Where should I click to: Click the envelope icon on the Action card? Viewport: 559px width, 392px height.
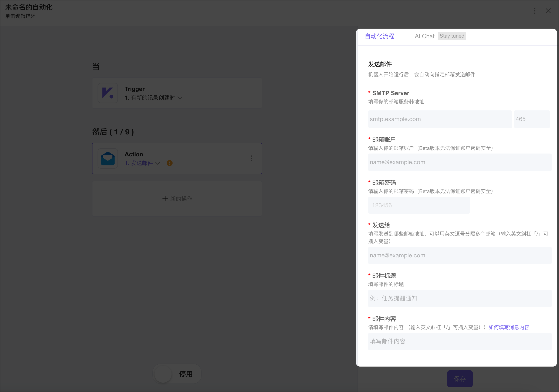coord(107,158)
